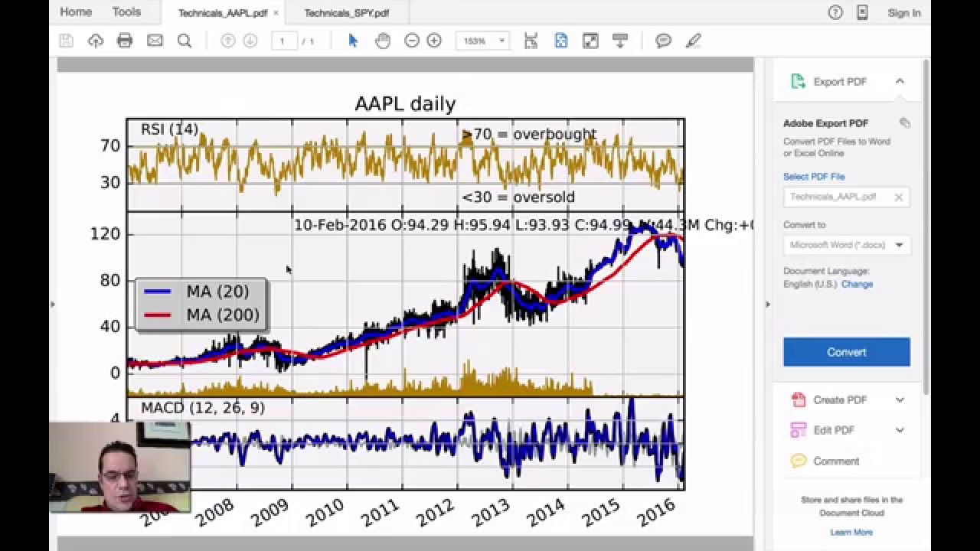Open the Find text magnifier icon
980x551 pixels.
tap(185, 41)
